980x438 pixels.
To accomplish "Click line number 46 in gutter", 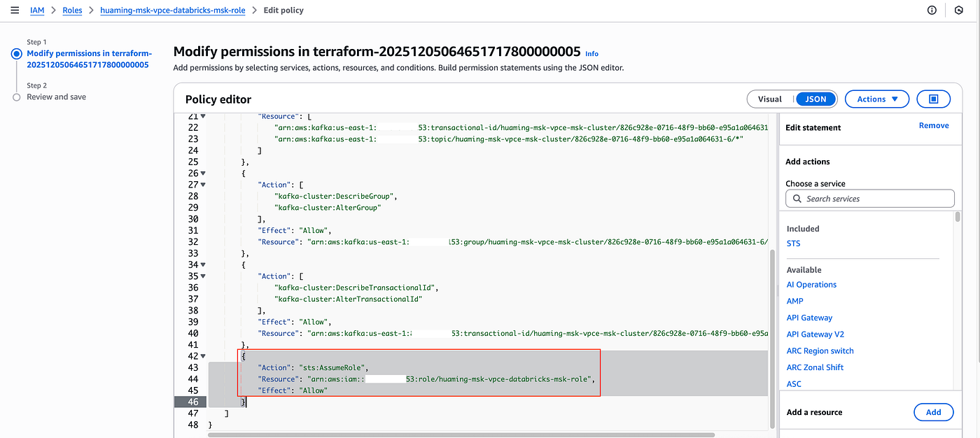I will click(192, 402).
